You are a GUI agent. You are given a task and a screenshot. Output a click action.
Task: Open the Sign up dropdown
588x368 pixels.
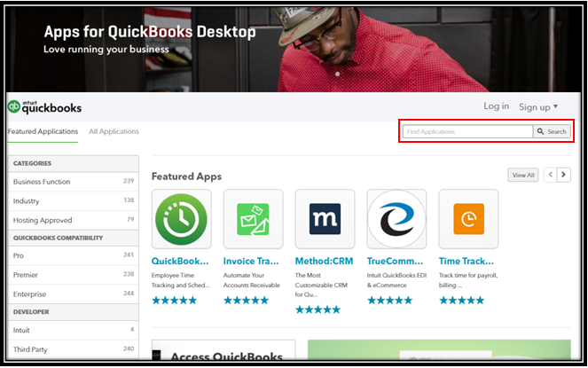[x=538, y=107]
